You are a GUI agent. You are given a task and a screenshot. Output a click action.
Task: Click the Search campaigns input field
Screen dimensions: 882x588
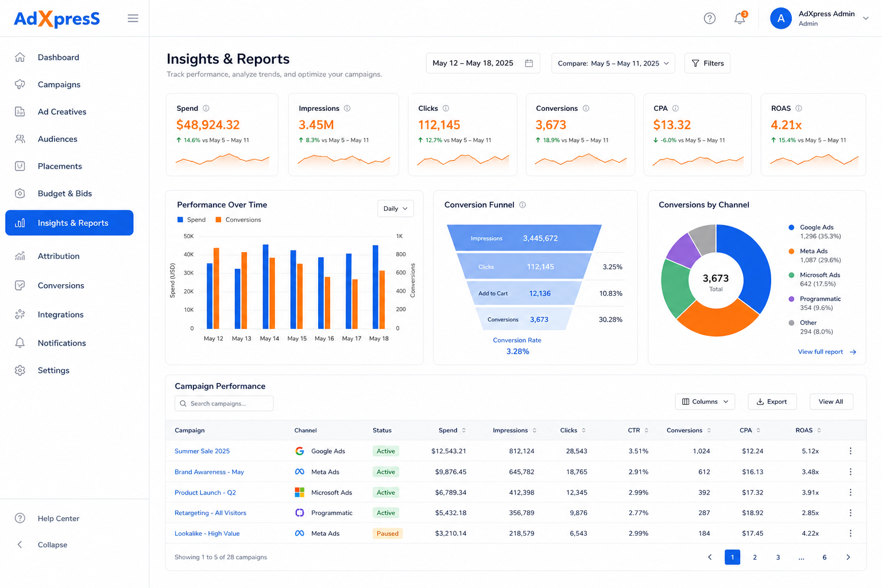click(x=224, y=404)
